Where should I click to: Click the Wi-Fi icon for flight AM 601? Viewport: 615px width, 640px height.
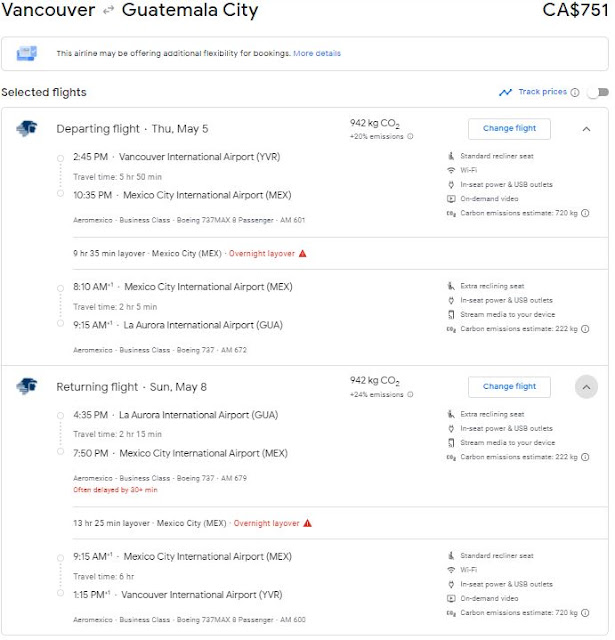tap(451, 170)
